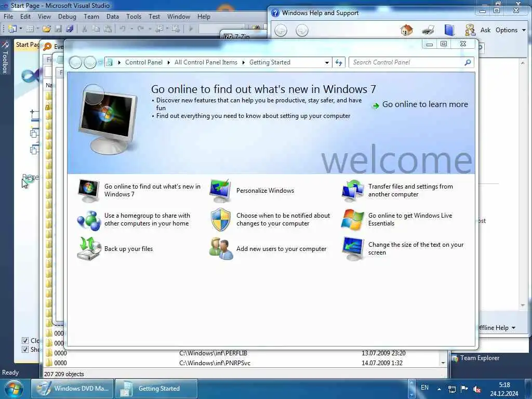Open the Offline Help dropdown

[x=497, y=328]
